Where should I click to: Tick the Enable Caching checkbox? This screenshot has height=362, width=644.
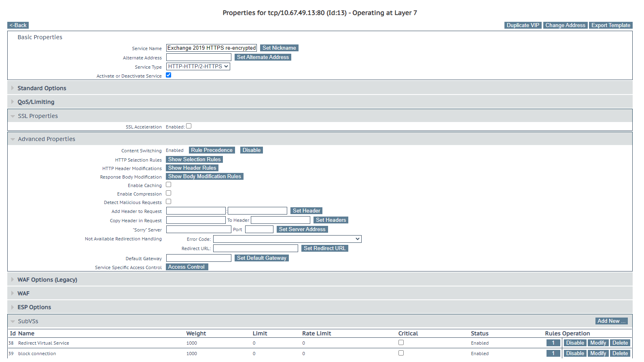[x=169, y=185]
